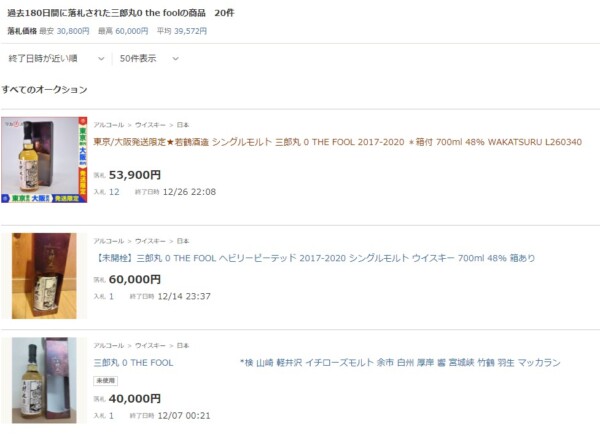
Task: Open the 53,900円 whisky listing thumbnail
Action: pyautogui.click(x=44, y=160)
